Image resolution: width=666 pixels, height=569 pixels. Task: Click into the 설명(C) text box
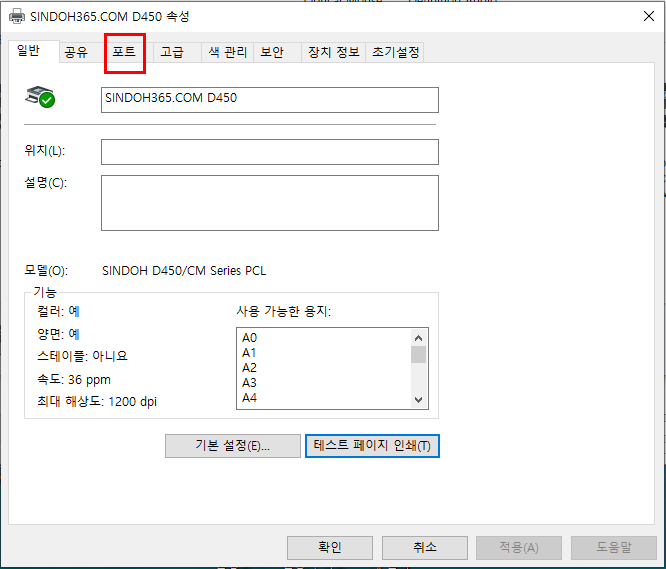[270, 203]
